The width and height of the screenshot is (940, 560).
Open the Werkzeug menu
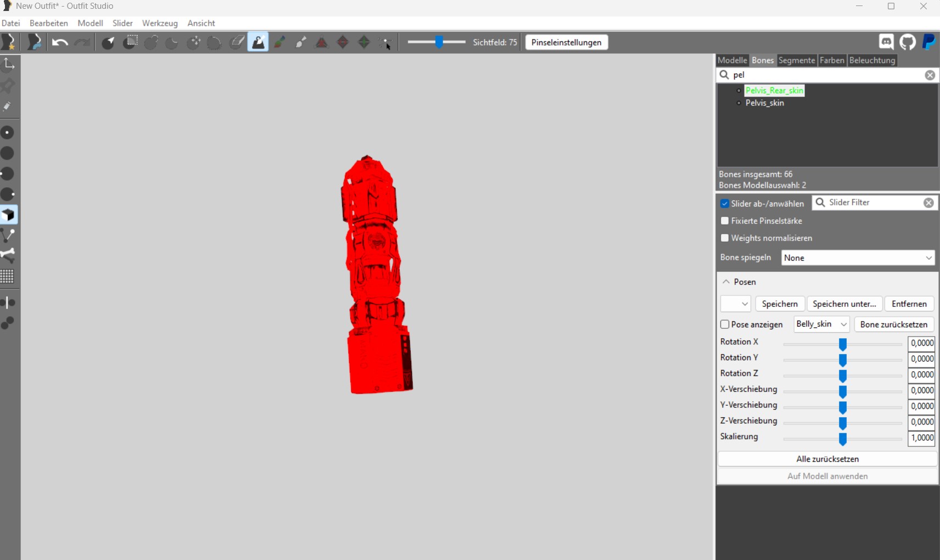[x=160, y=23]
